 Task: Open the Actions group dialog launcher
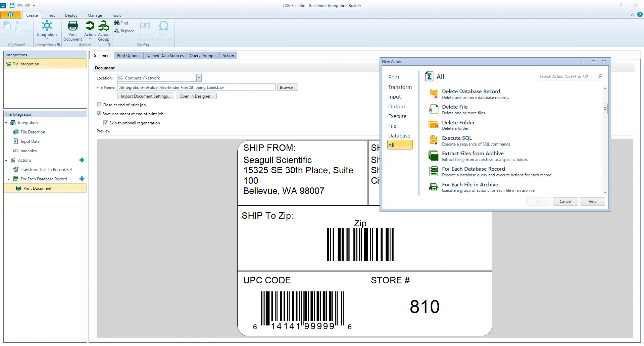coord(109,45)
